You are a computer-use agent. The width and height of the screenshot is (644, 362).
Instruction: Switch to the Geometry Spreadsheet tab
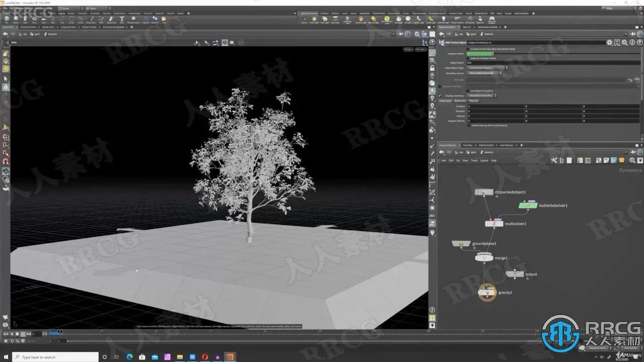click(x=114, y=27)
